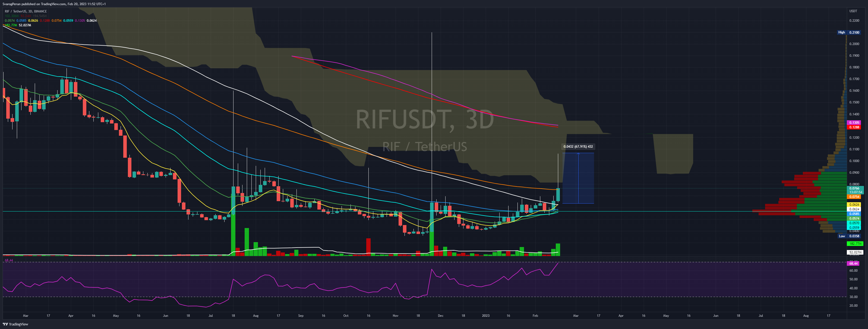Click the red 92.24M legend value

(x=26, y=16)
